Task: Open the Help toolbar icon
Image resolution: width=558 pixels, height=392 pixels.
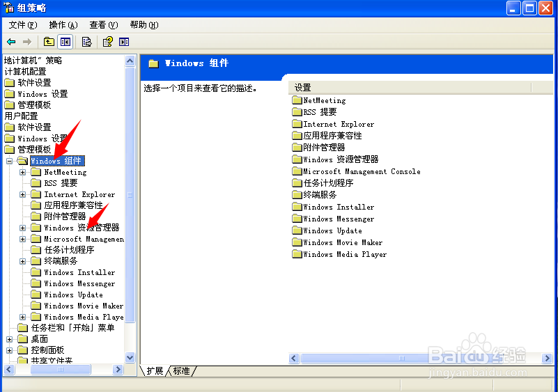Action: tap(107, 42)
